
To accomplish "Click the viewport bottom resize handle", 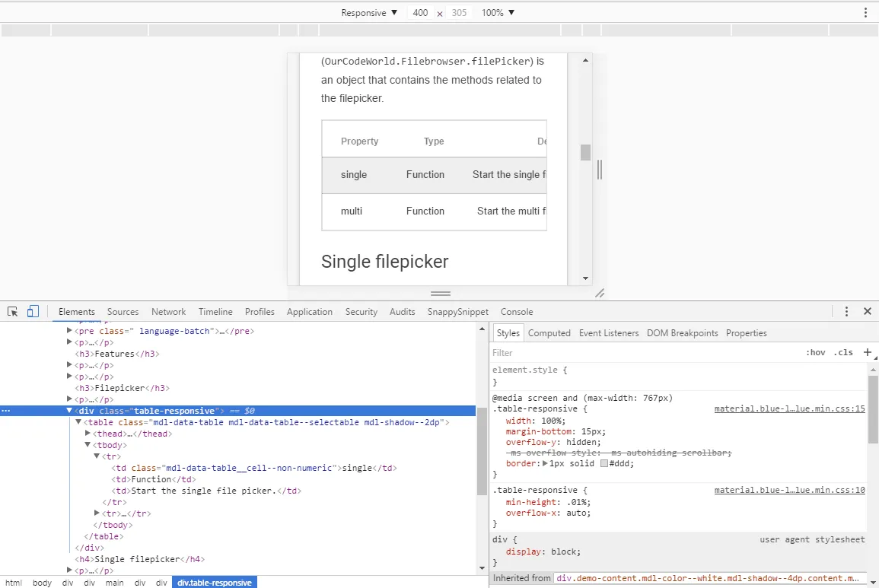I will [x=440, y=294].
